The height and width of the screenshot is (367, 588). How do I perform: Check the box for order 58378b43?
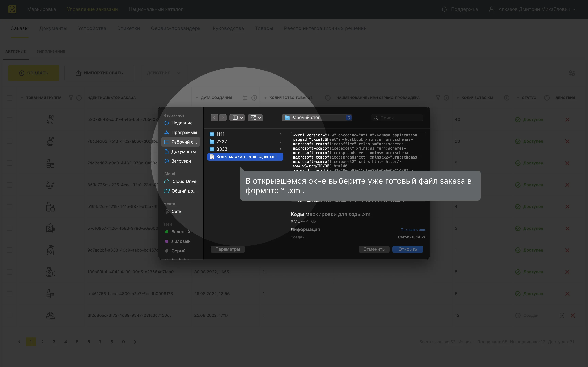click(x=10, y=119)
